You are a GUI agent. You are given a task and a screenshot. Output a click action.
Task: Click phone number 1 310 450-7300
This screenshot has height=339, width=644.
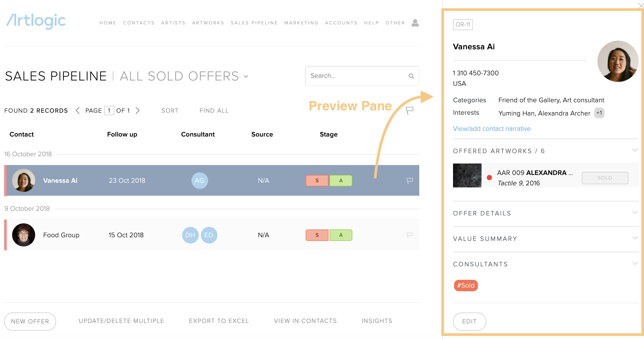coord(476,73)
